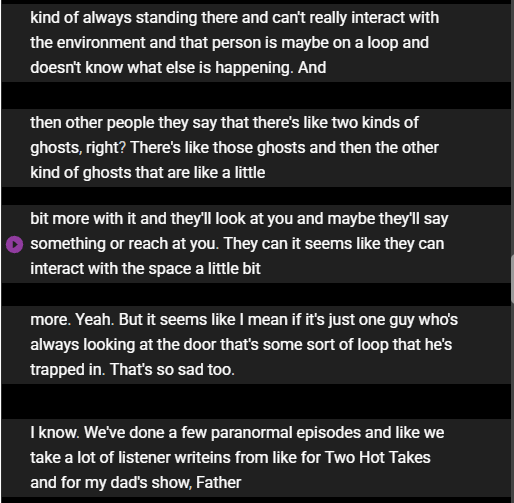Screen dimensions: 514x503
Task: Click the word 'ghosts, right?' in second segment
Action: click(x=78, y=148)
